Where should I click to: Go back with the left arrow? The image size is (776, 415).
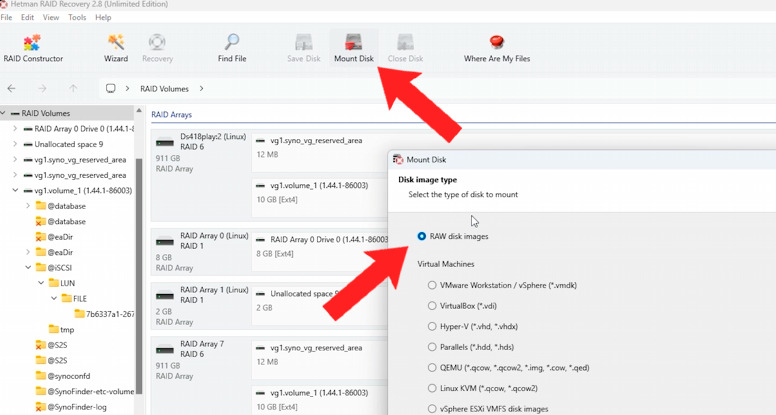(11, 89)
